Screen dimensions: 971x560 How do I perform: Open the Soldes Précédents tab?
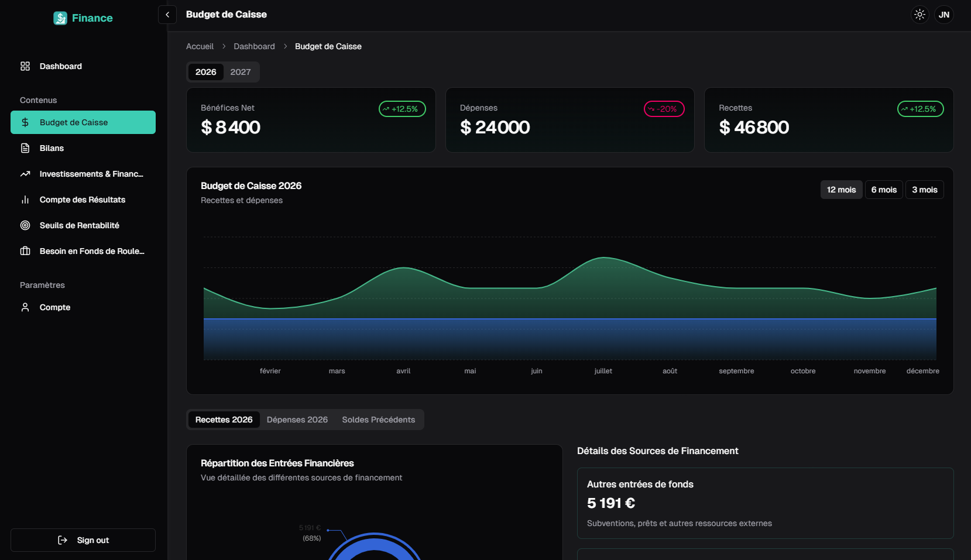click(378, 420)
